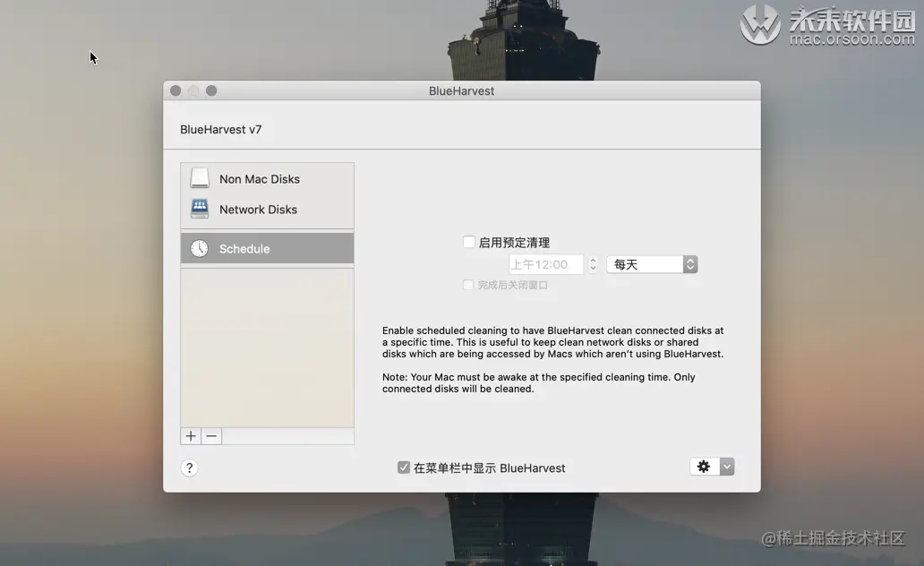This screenshot has height=566, width=924.
Task: Uncheck 在菜单栏中显示 BlueHarvest
Action: coord(404,467)
